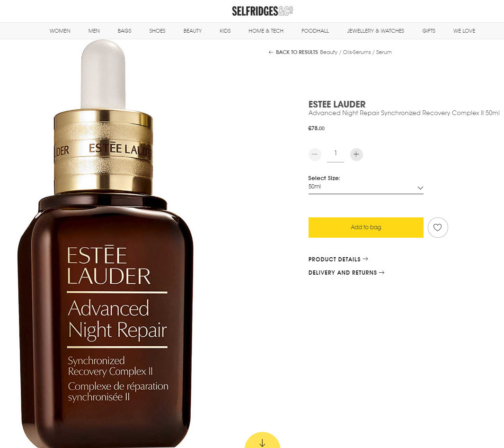Increase quantity with the plus button
The width and height of the screenshot is (504, 448).
pyautogui.click(x=356, y=154)
